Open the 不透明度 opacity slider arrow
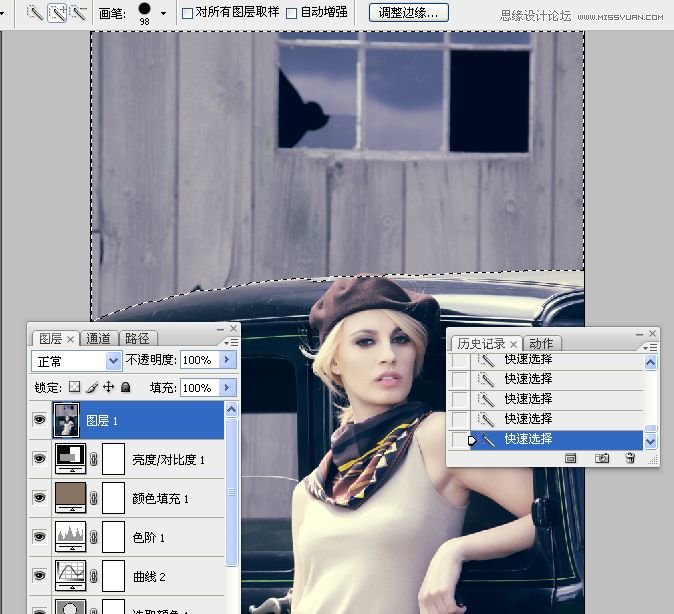Image resolution: width=674 pixels, height=614 pixels. click(x=229, y=360)
